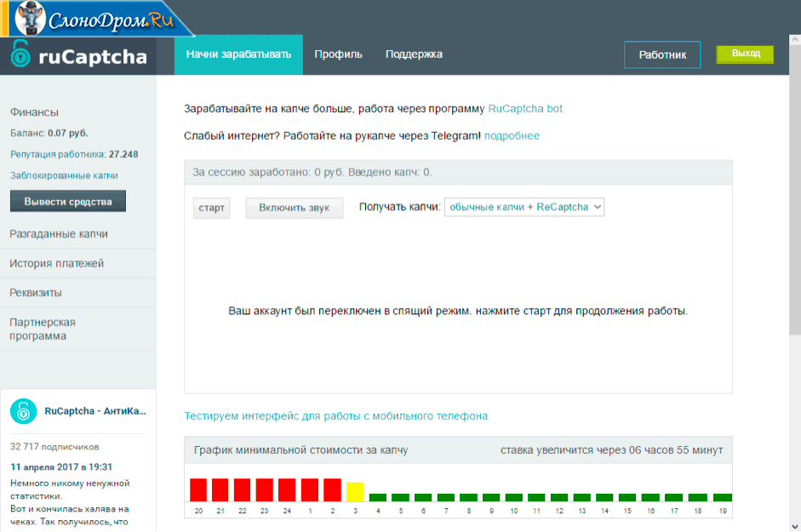Image resolution: width=801 pixels, height=532 pixels.
Task: Expand the Получать капчи dropdown
Action: (524, 207)
